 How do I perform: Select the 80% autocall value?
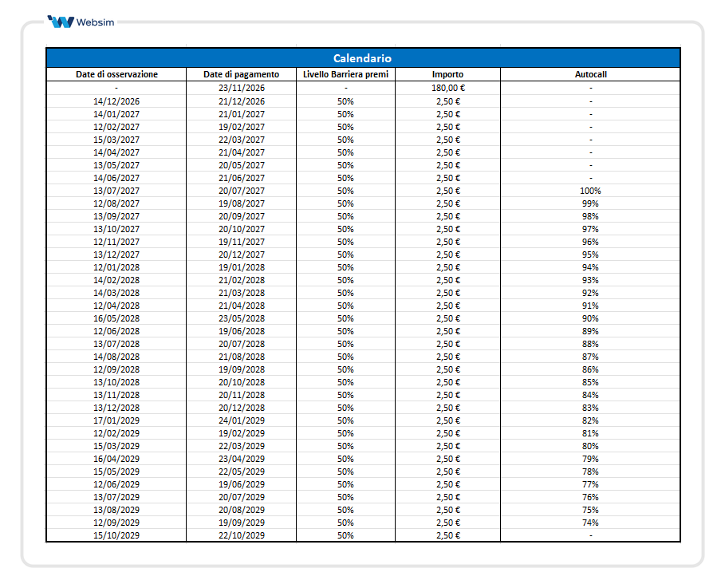[590, 446]
